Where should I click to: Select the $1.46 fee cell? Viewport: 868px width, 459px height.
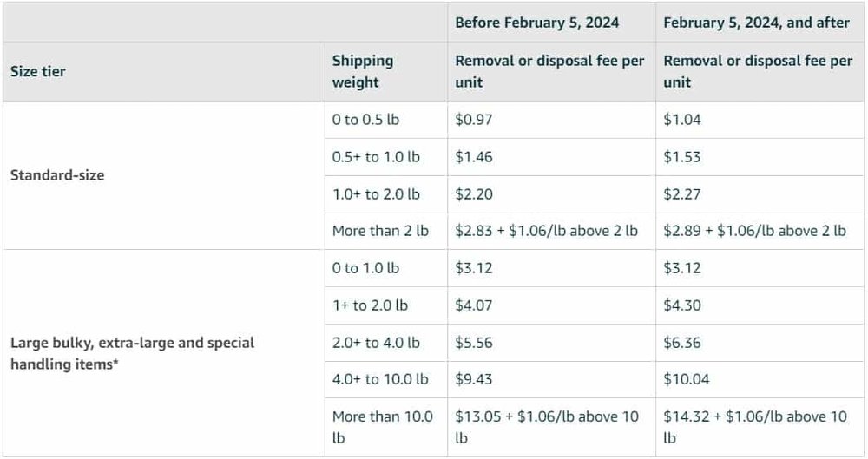[x=473, y=157]
